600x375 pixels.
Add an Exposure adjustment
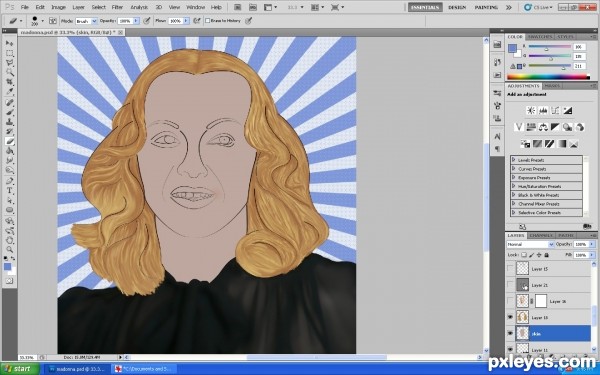click(567, 111)
